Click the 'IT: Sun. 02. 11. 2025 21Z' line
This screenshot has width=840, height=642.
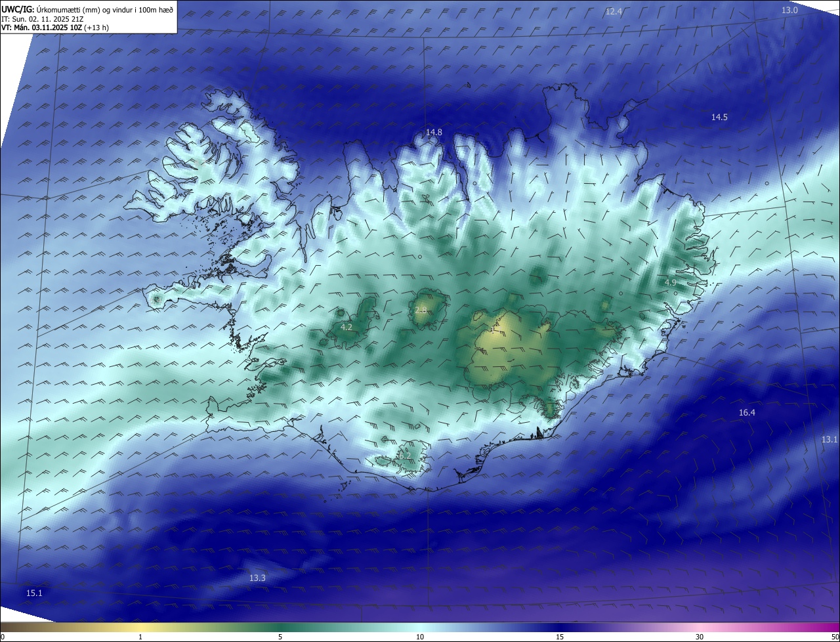pyautogui.click(x=42, y=19)
